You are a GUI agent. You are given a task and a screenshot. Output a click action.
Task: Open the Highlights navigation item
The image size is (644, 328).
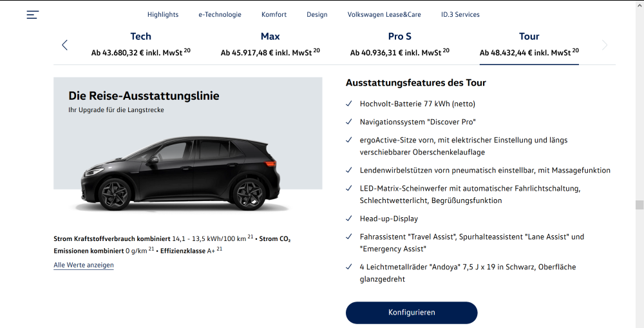tap(163, 14)
